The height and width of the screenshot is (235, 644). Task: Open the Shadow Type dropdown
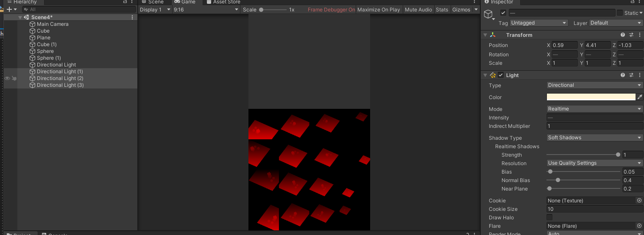coord(594,138)
